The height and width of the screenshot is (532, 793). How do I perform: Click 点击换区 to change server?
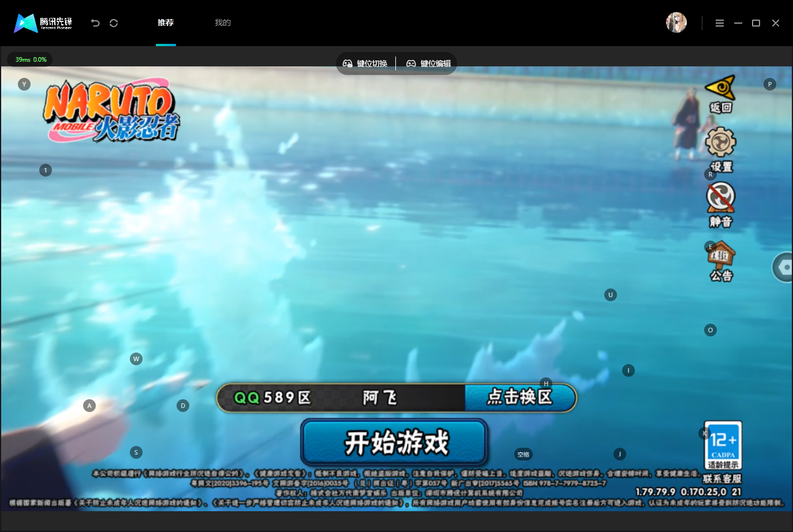coord(520,398)
